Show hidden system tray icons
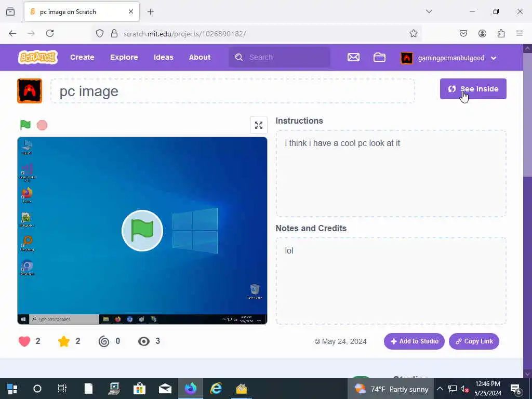532x399 pixels. pos(440,389)
